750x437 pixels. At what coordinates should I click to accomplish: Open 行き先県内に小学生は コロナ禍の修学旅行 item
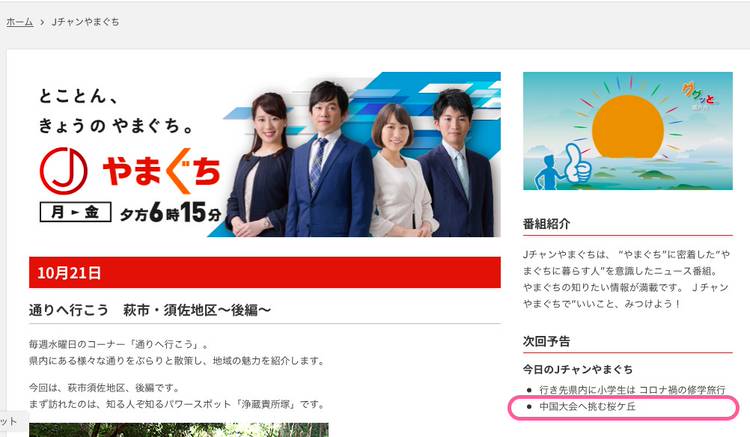click(632, 390)
